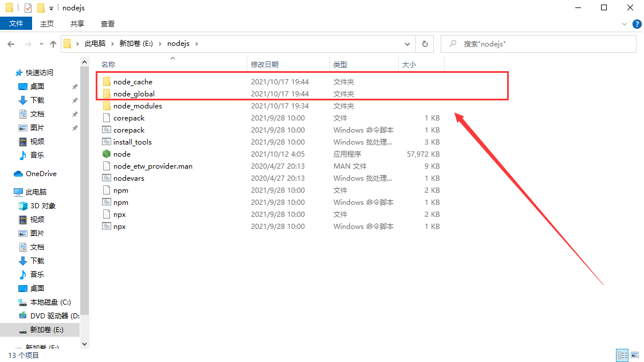Click the npx command script icon
The height and width of the screenshot is (362, 644).
click(x=107, y=226)
